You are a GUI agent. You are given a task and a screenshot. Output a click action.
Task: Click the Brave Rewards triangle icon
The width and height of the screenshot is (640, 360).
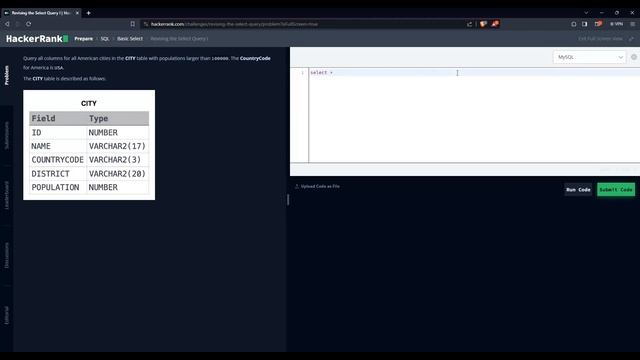tap(495, 24)
